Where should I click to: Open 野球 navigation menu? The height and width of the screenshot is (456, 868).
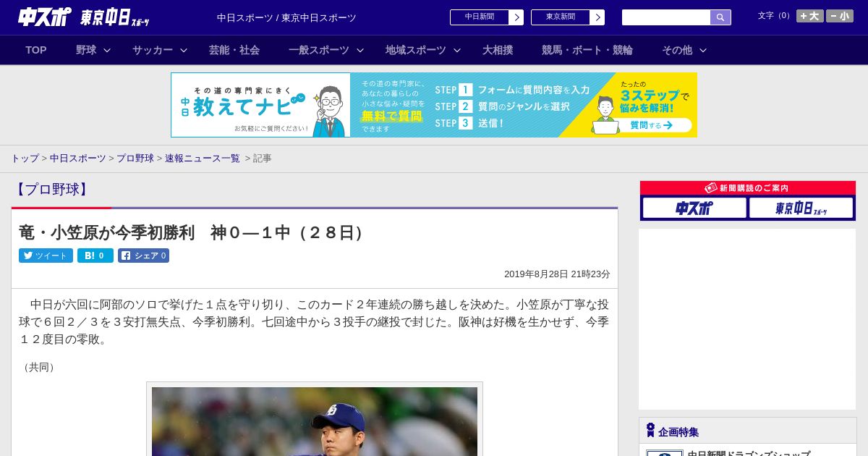click(x=86, y=50)
